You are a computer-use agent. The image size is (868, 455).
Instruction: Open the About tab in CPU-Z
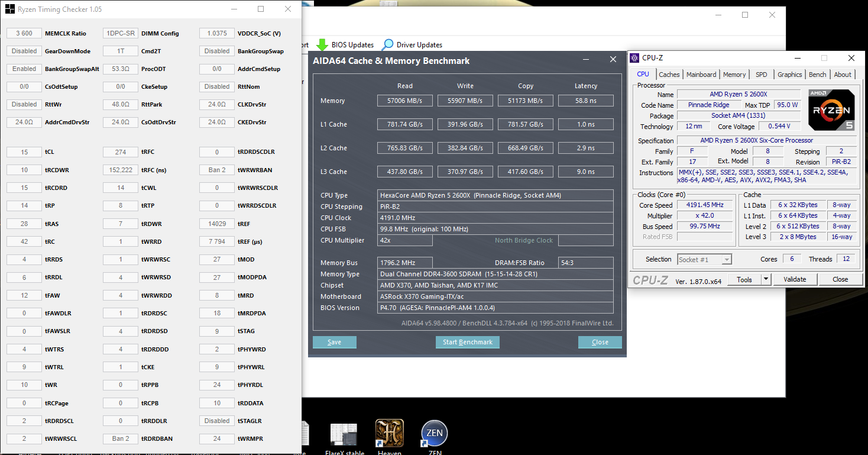pos(843,75)
